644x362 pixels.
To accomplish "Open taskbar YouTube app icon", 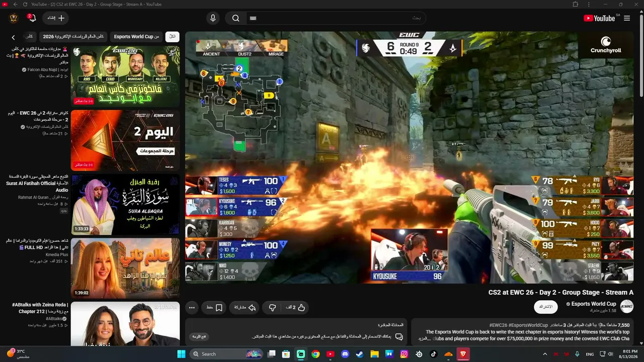I will click(331, 354).
